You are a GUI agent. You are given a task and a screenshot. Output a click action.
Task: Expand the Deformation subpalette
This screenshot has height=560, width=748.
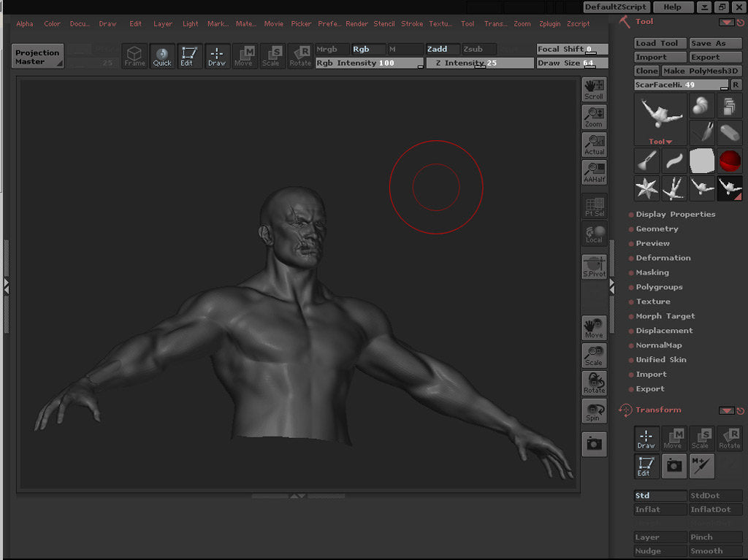click(663, 258)
